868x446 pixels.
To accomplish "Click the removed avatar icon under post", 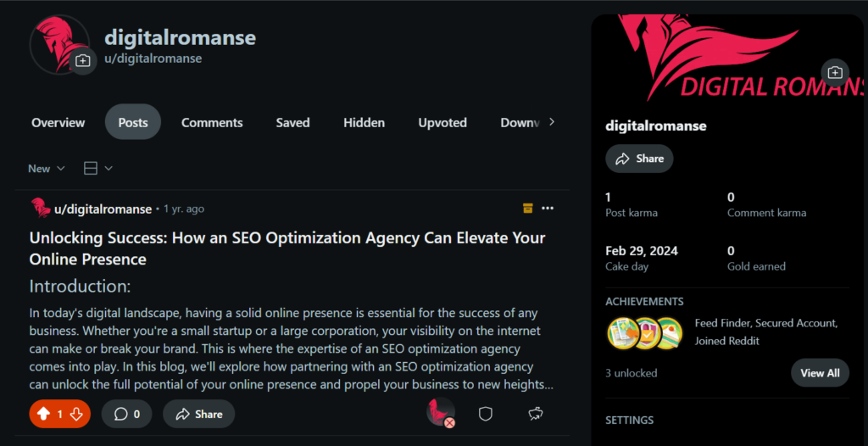I will pyautogui.click(x=441, y=413).
